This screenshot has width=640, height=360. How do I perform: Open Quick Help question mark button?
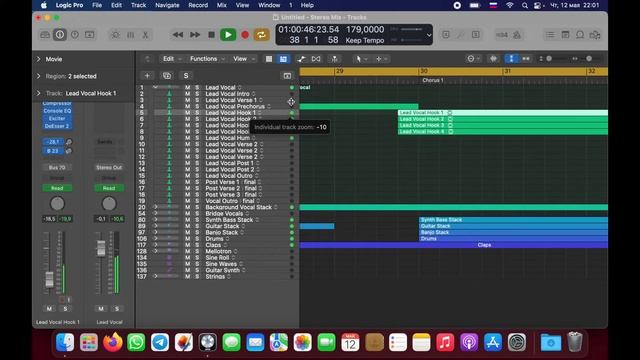[x=75, y=35]
